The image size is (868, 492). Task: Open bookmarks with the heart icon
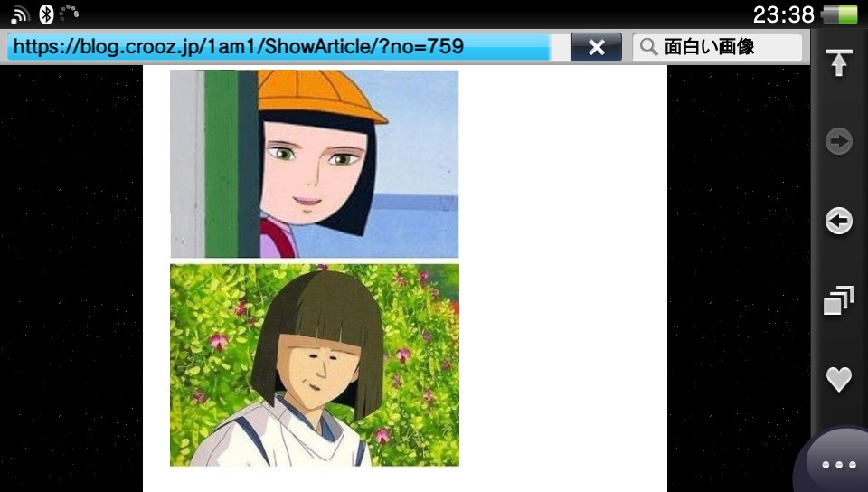pos(839,379)
